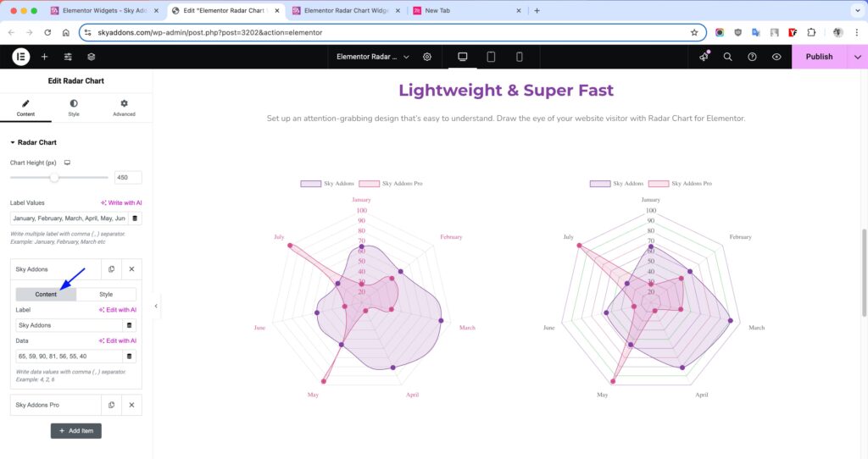Switch to the Style panel tab

74,108
